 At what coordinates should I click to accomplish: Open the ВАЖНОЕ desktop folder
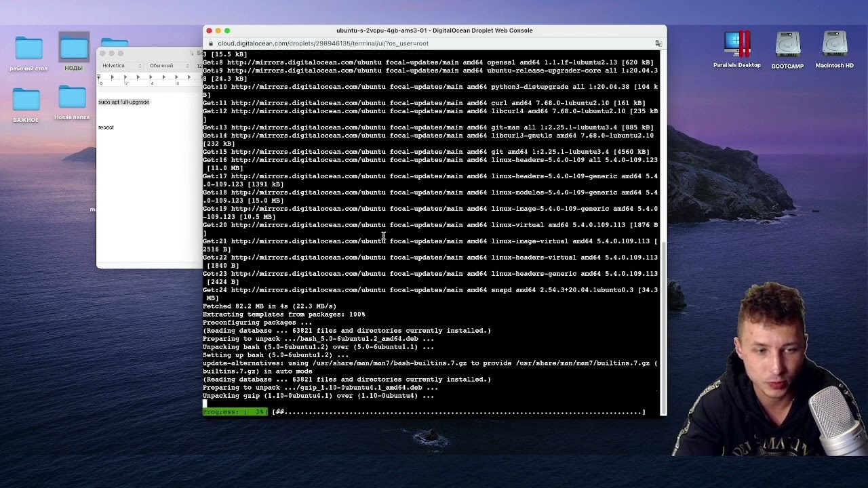tap(26, 100)
